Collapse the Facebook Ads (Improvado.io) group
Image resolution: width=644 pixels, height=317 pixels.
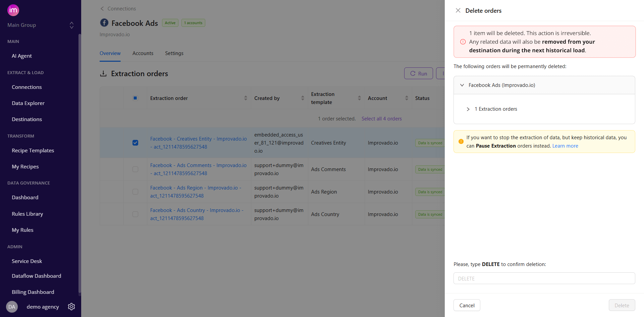(462, 85)
